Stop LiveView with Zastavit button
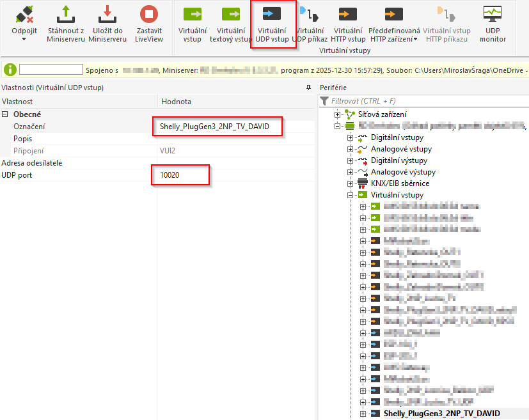The height and width of the screenshot is (420, 529). point(149,15)
